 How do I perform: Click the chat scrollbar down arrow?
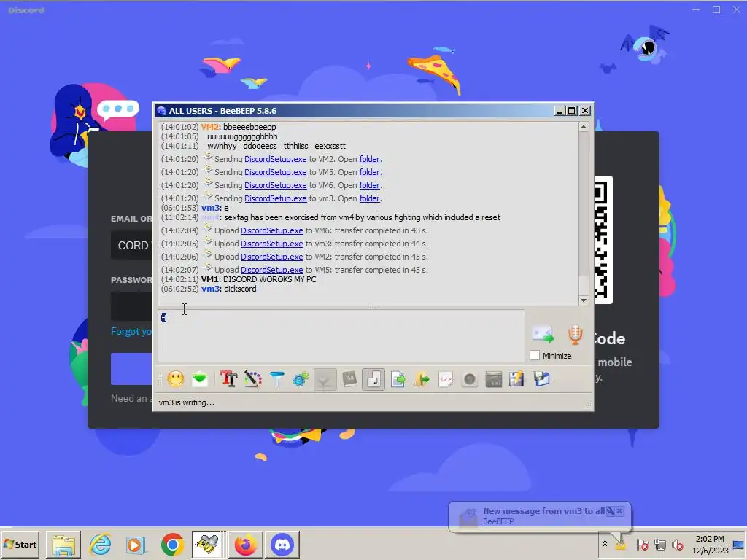tap(584, 300)
